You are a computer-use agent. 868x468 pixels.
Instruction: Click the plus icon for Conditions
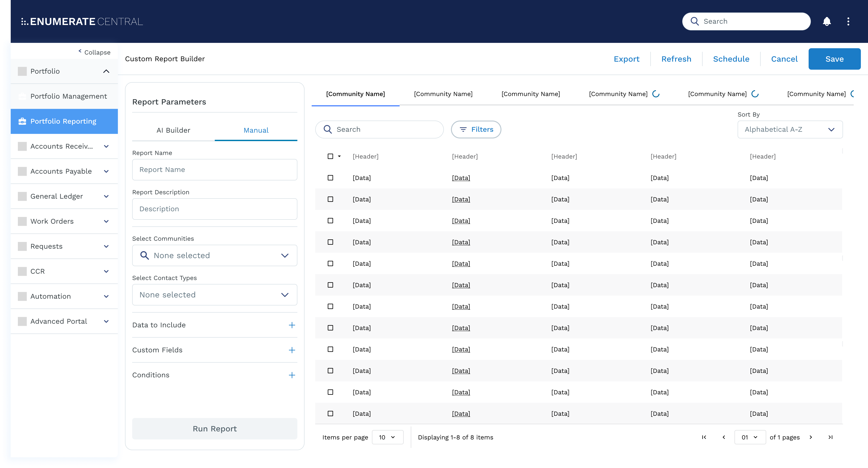tap(292, 375)
